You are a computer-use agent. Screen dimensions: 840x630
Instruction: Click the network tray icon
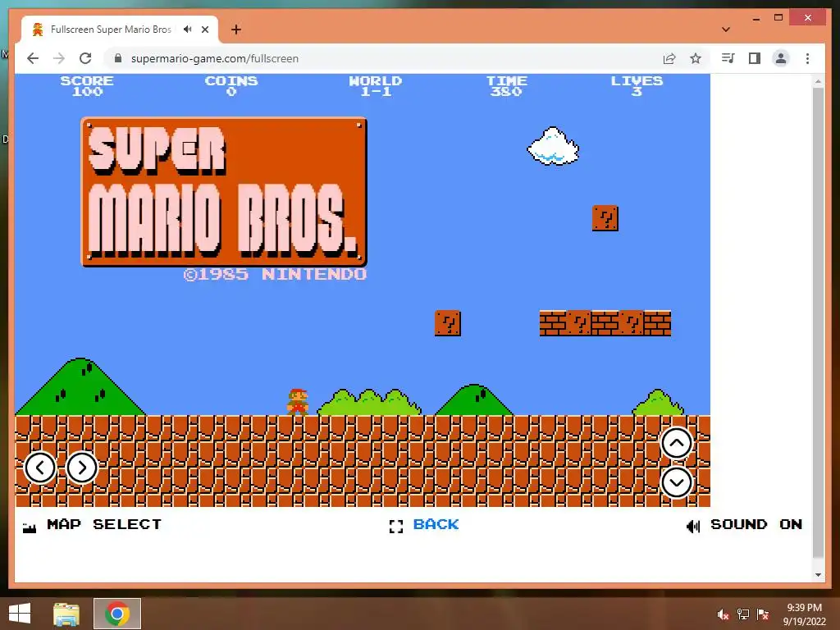pos(743,614)
